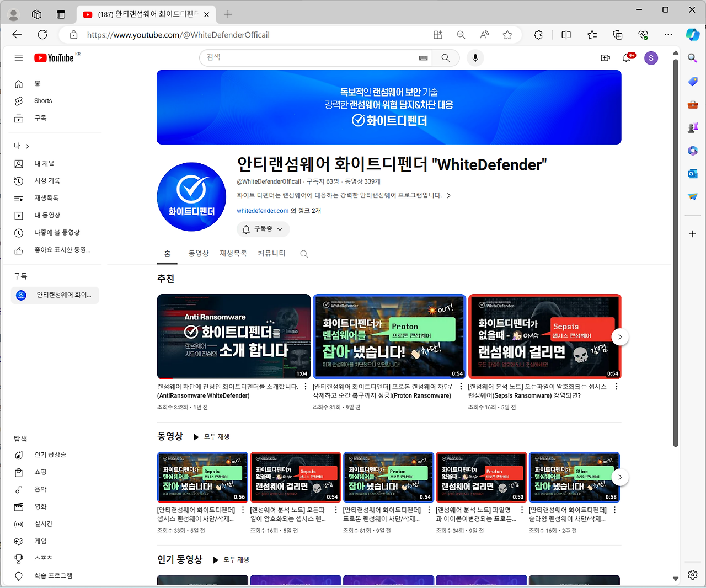The image size is (706, 588).
Task: Open Edge Copilot icon
Action: click(x=693, y=35)
